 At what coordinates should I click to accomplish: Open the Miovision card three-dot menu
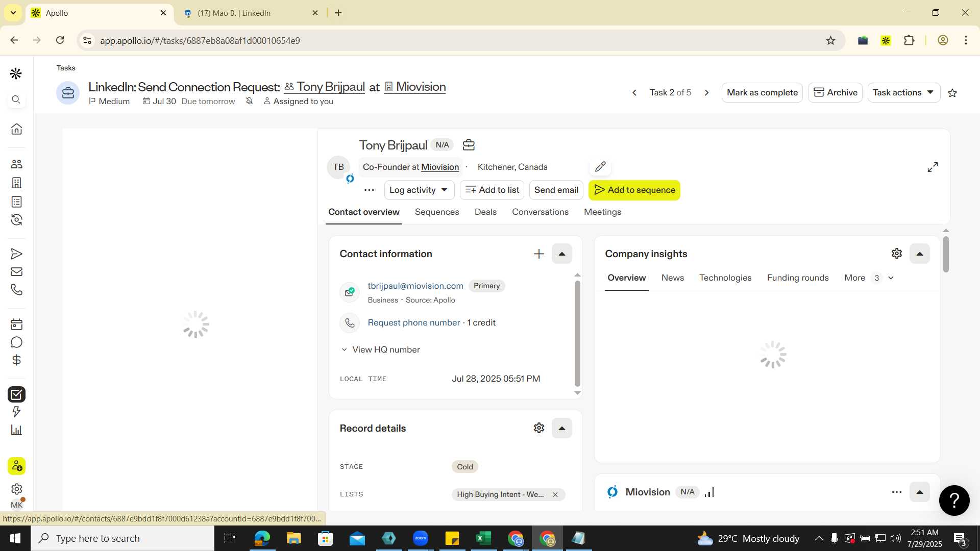tap(897, 492)
